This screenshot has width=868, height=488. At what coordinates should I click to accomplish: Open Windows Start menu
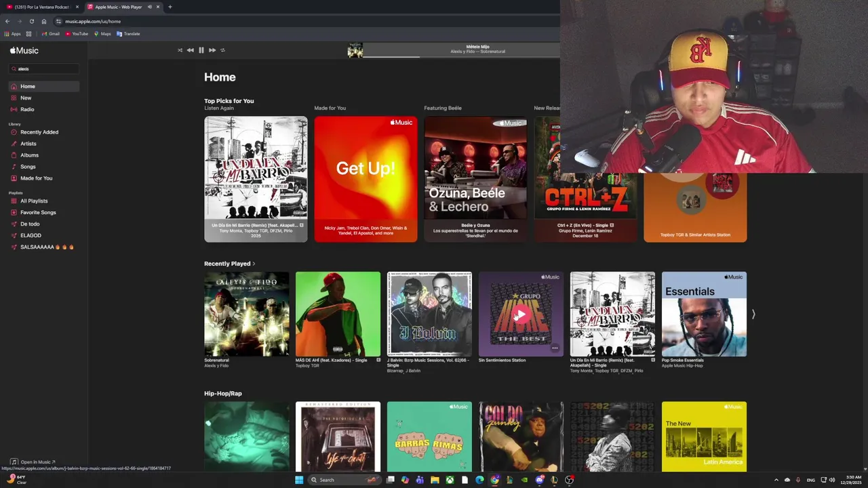tap(299, 480)
